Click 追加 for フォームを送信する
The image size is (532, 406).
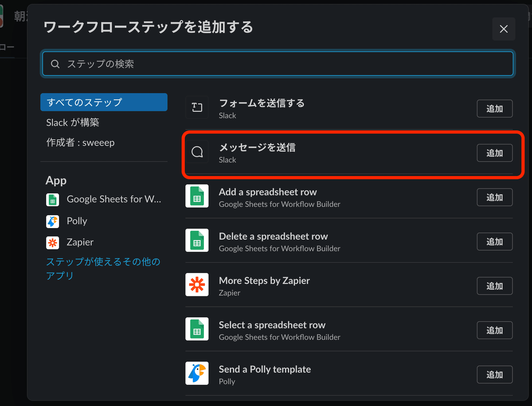tap(495, 109)
